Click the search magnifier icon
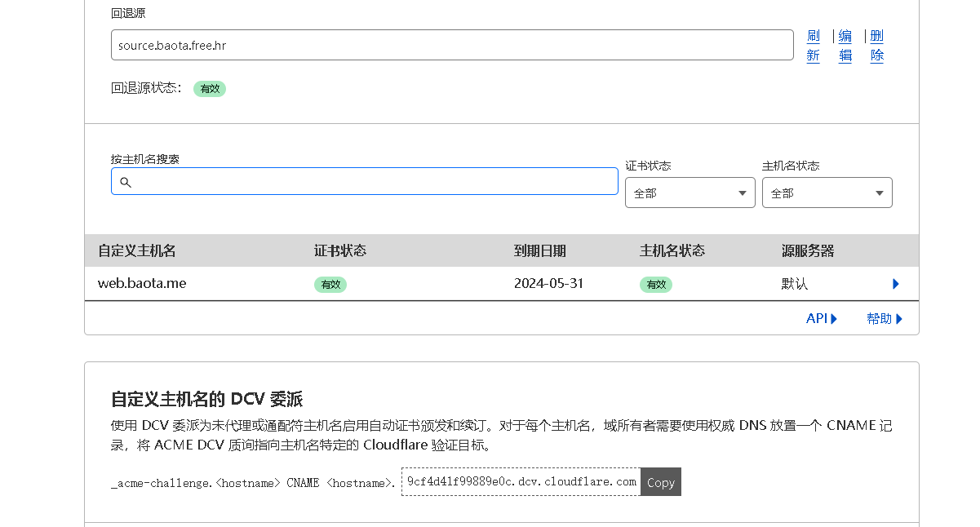980x527 pixels. 126,181
